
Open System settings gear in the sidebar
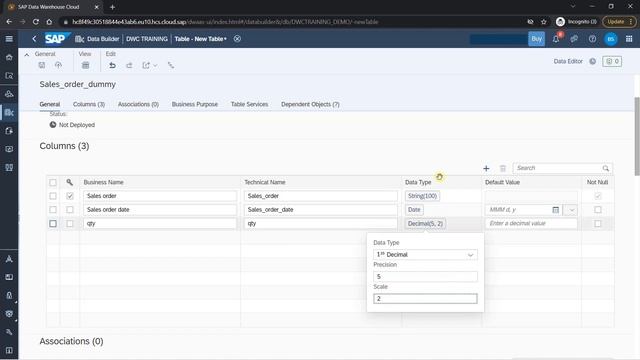coord(9,314)
